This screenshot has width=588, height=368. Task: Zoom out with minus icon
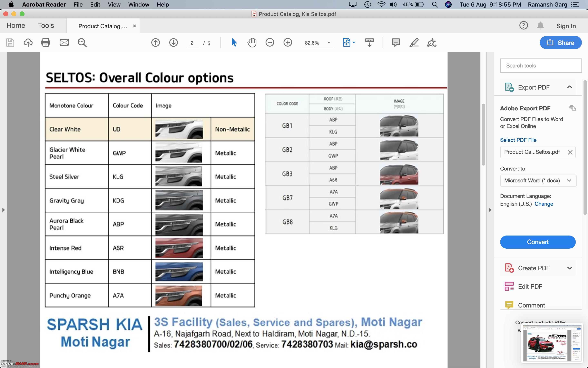270,43
